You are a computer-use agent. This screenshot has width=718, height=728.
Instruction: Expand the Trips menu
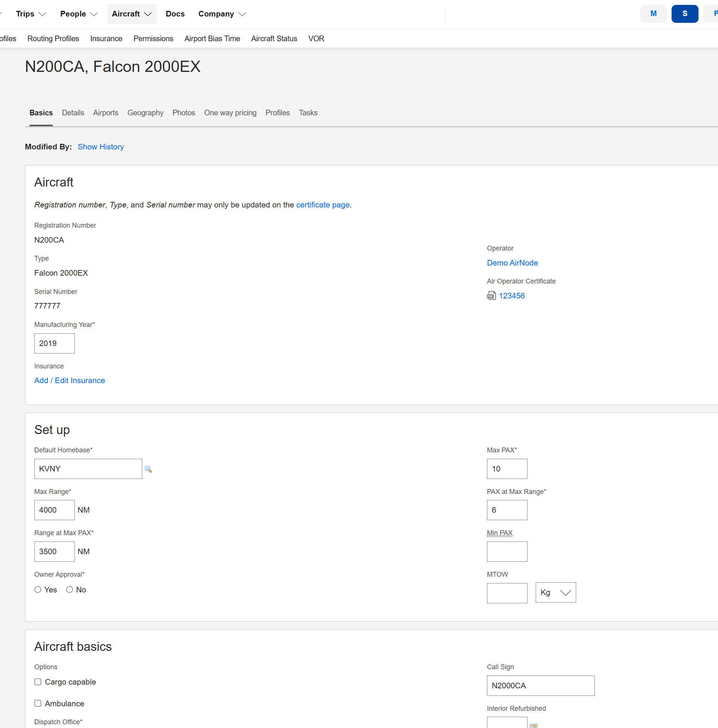click(x=31, y=14)
